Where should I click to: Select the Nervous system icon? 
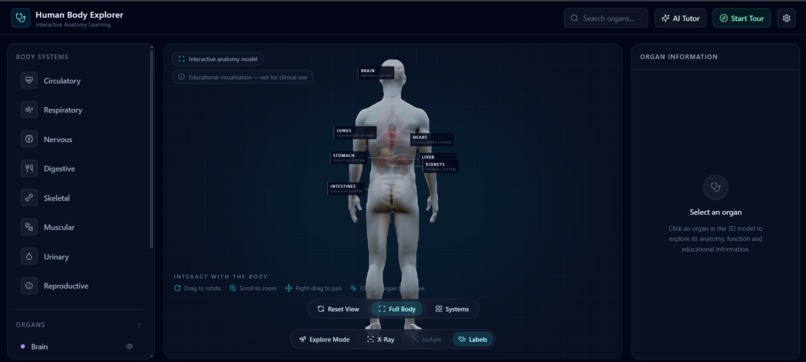[29, 139]
